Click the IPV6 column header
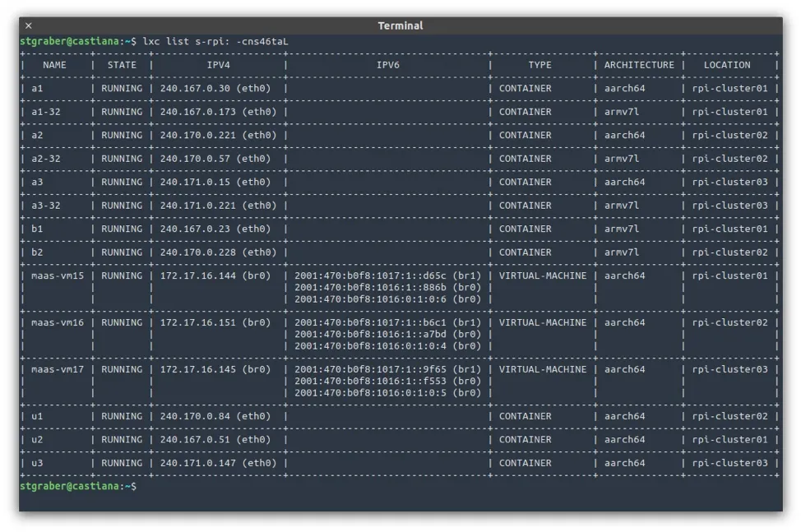This screenshot has height=532, width=801. [387, 65]
